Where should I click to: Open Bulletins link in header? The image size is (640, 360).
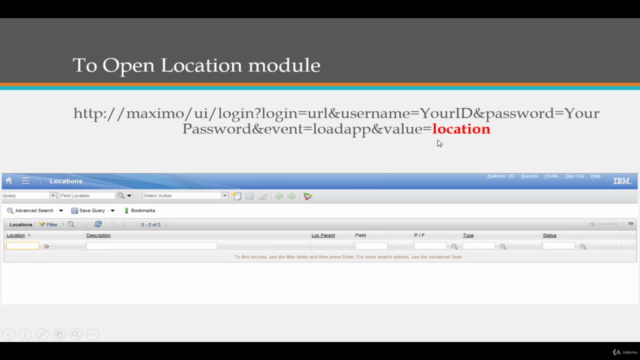click(x=500, y=176)
